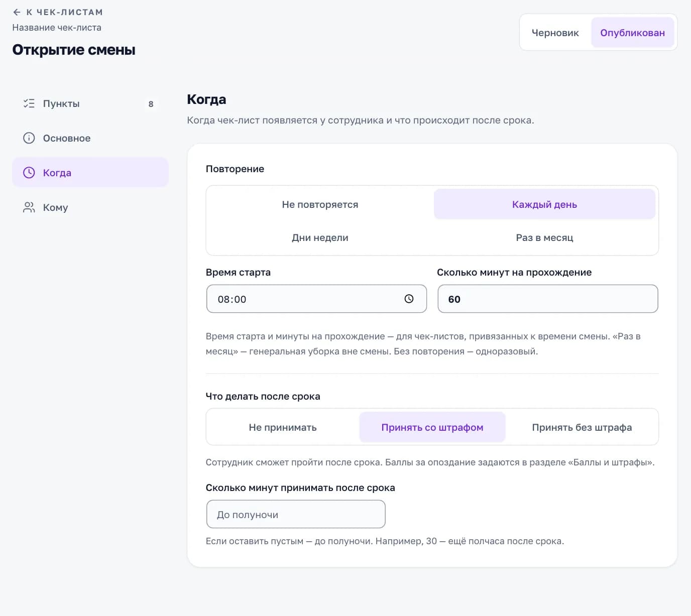Pick Раз в месяц repetition
Viewport: 691px width, 616px height.
pos(544,237)
